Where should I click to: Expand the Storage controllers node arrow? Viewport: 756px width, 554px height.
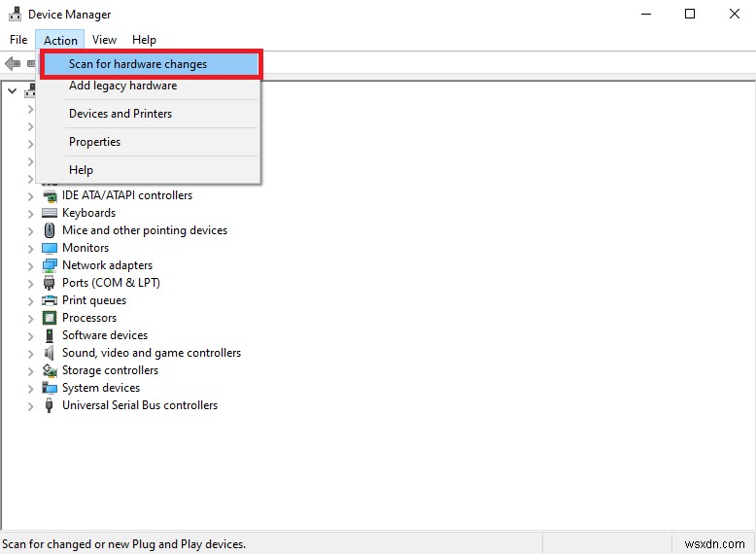(x=30, y=371)
